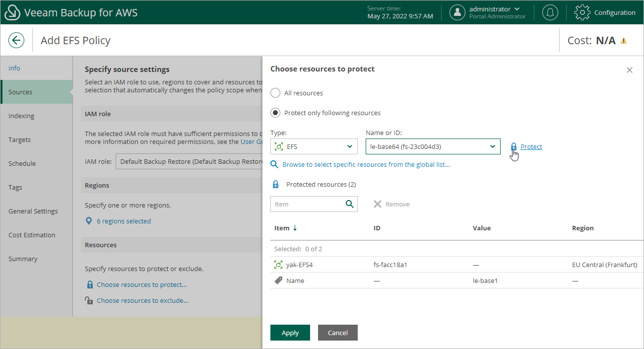Select Protect only following resources option
Viewport: 644px width, 349px height.
point(276,113)
